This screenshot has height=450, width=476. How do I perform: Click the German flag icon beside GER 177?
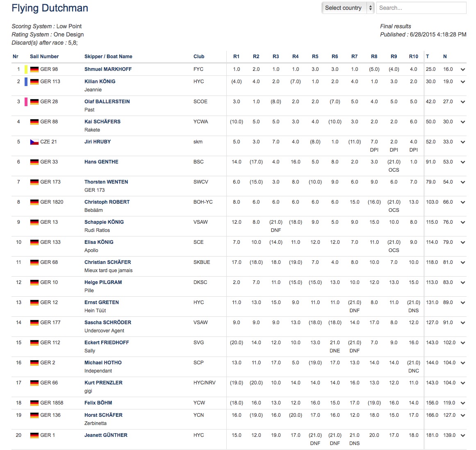[34, 323]
